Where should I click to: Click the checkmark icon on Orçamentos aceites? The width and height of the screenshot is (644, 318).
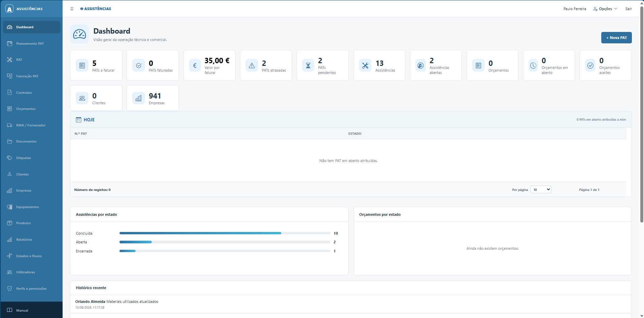tap(591, 66)
